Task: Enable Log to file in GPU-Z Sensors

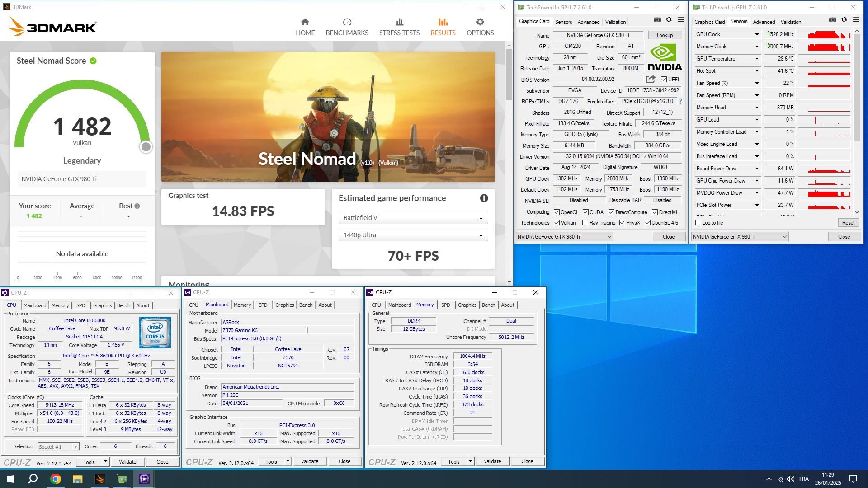Action: click(x=698, y=223)
